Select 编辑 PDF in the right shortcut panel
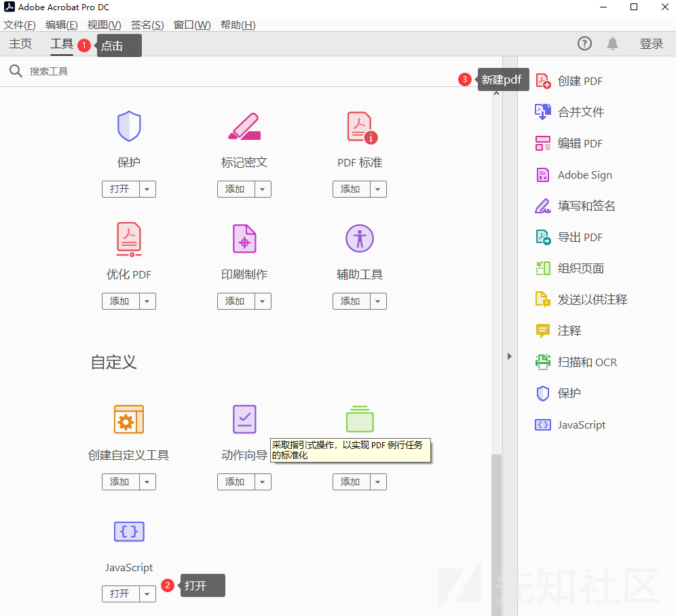Viewport: 676px width, 616px height. pyautogui.click(x=569, y=144)
